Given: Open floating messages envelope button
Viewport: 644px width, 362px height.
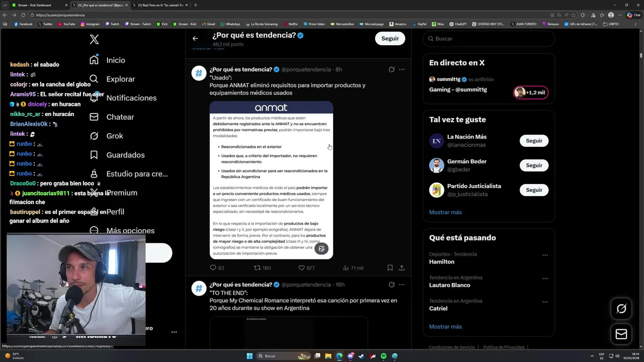Looking at the screenshot, I should point(621,334).
